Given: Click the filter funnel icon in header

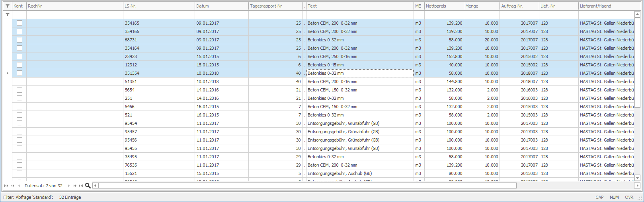Looking at the screenshot, I should [7, 6].
